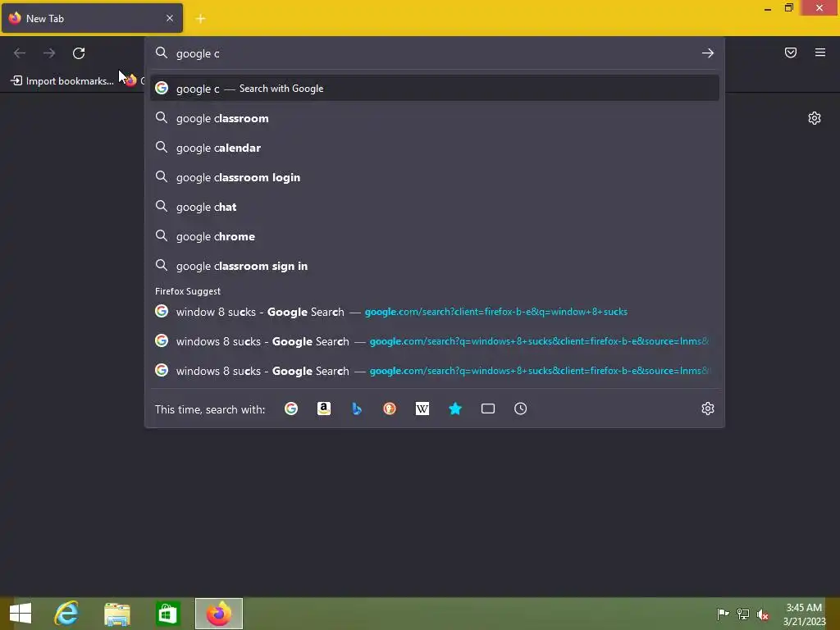840x630 pixels.
Task: Open the Firefox application menu
Action: point(820,52)
